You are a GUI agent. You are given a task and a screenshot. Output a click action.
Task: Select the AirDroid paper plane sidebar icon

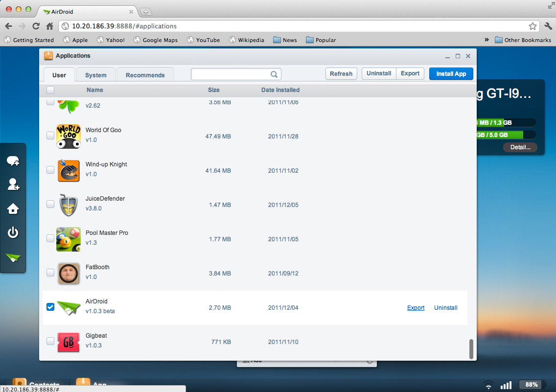13,258
